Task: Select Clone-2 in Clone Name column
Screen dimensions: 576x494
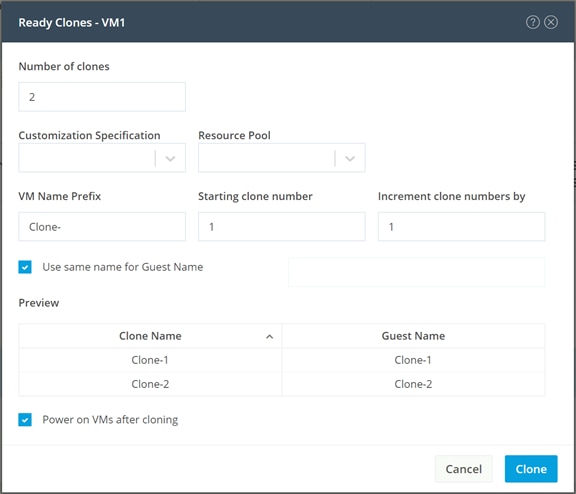Action: (x=150, y=384)
